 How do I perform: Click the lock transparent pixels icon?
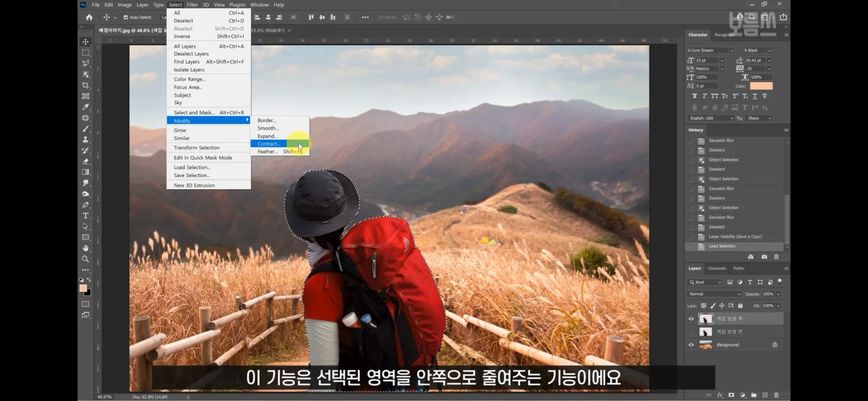pyautogui.click(x=703, y=305)
